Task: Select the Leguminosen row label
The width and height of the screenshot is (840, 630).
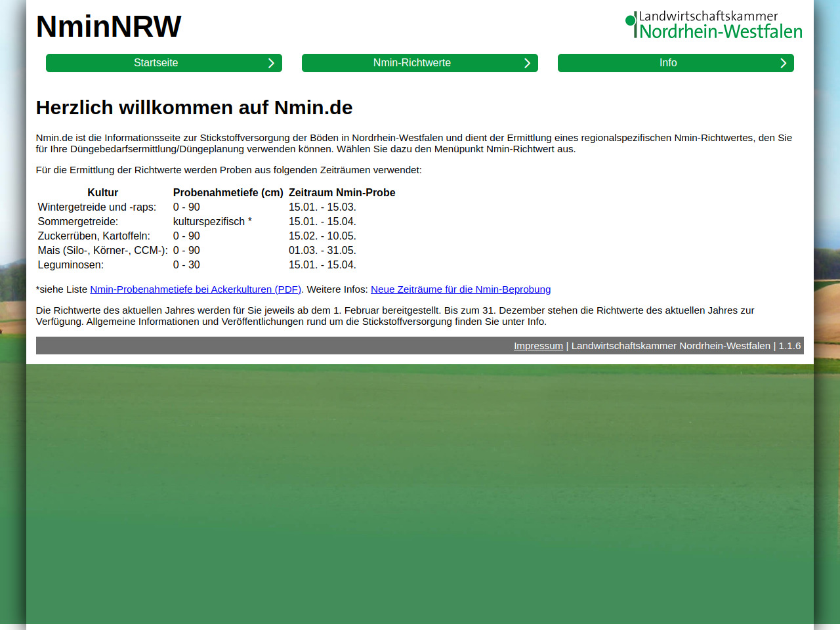Action: (x=70, y=265)
